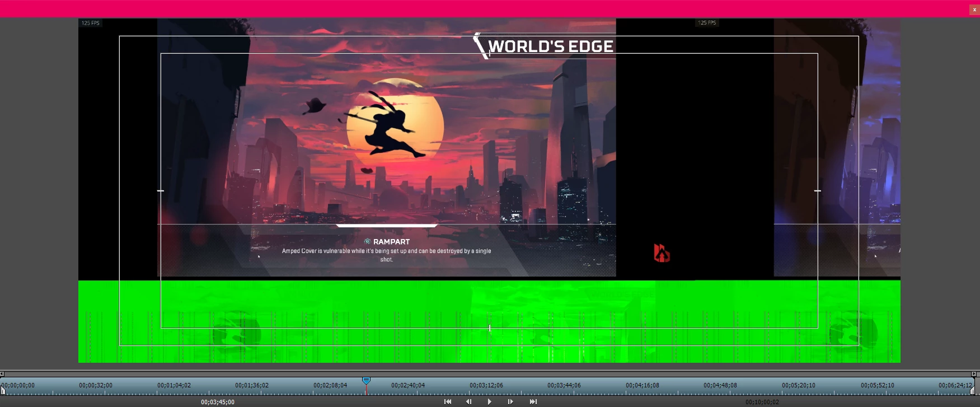Step forward one frame
The width and height of the screenshot is (980, 407).
(510, 401)
